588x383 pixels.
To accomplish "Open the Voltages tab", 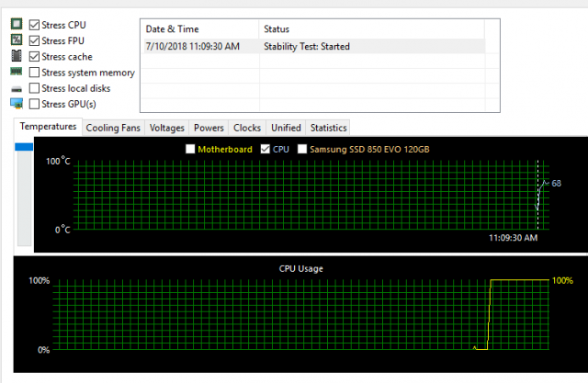I will [166, 128].
